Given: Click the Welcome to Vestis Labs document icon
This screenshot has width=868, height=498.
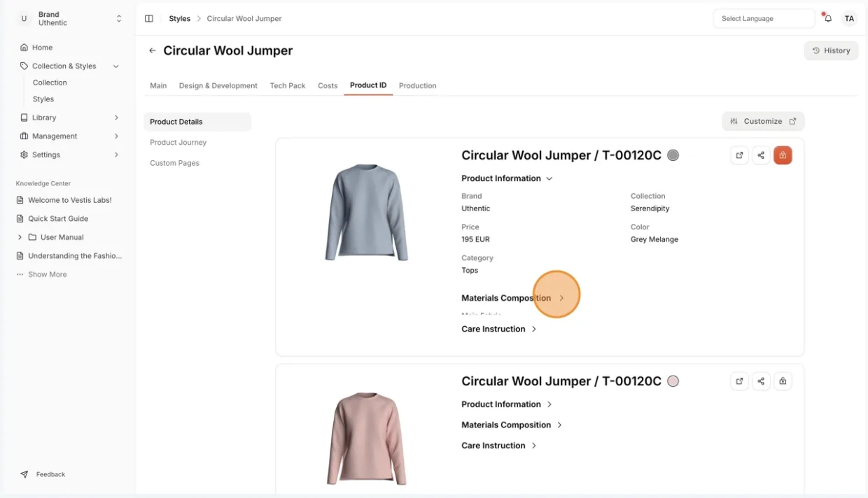Looking at the screenshot, I should 20,200.
